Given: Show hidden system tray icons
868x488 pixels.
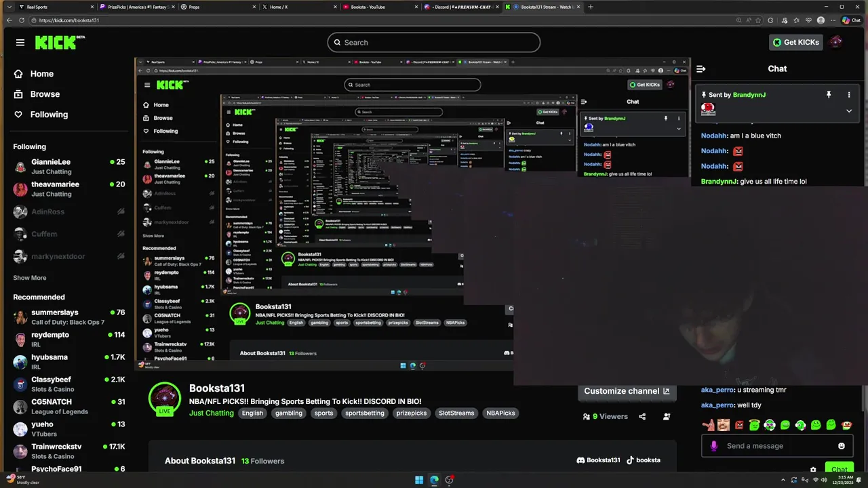Looking at the screenshot, I should [784, 480].
